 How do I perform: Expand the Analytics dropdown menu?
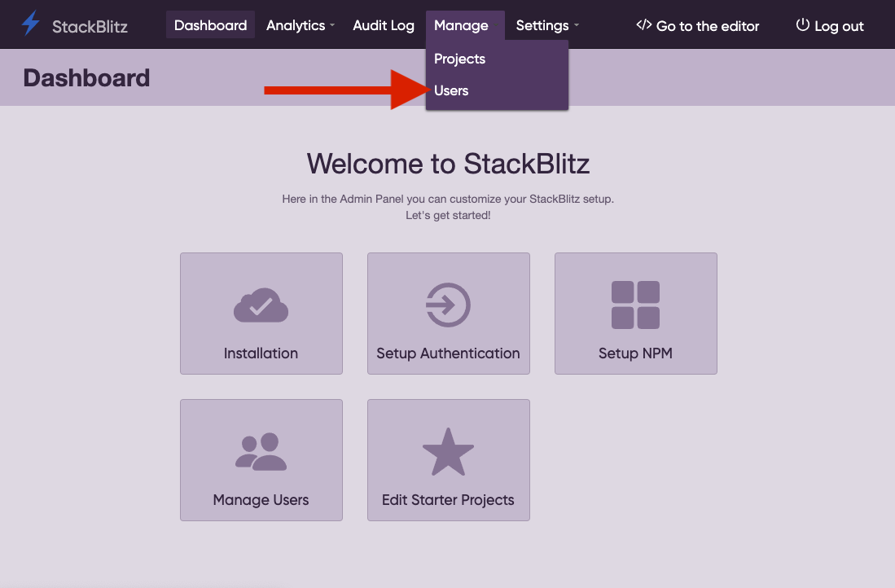pos(301,25)
